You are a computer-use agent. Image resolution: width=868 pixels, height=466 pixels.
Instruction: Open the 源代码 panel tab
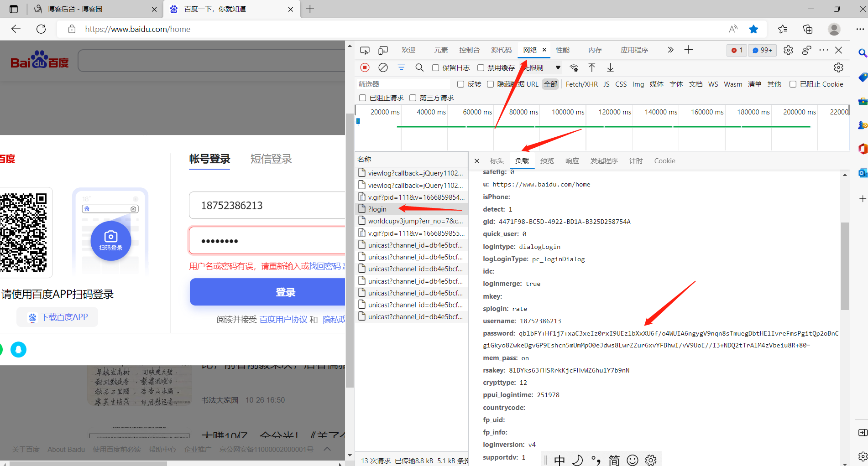502,50
